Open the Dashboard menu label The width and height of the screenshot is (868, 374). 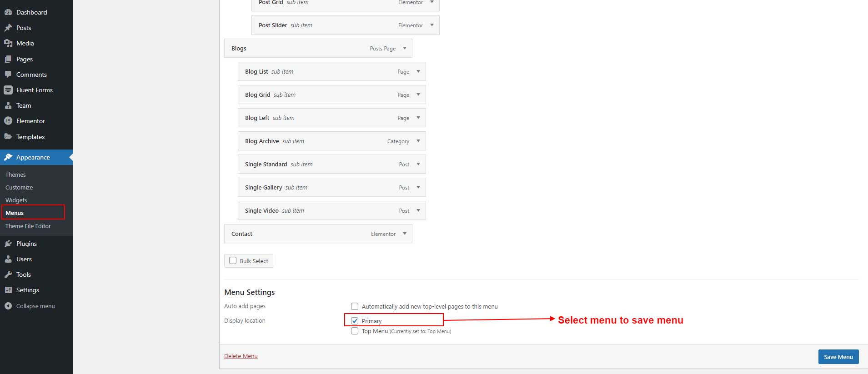[x=32, y=12]
